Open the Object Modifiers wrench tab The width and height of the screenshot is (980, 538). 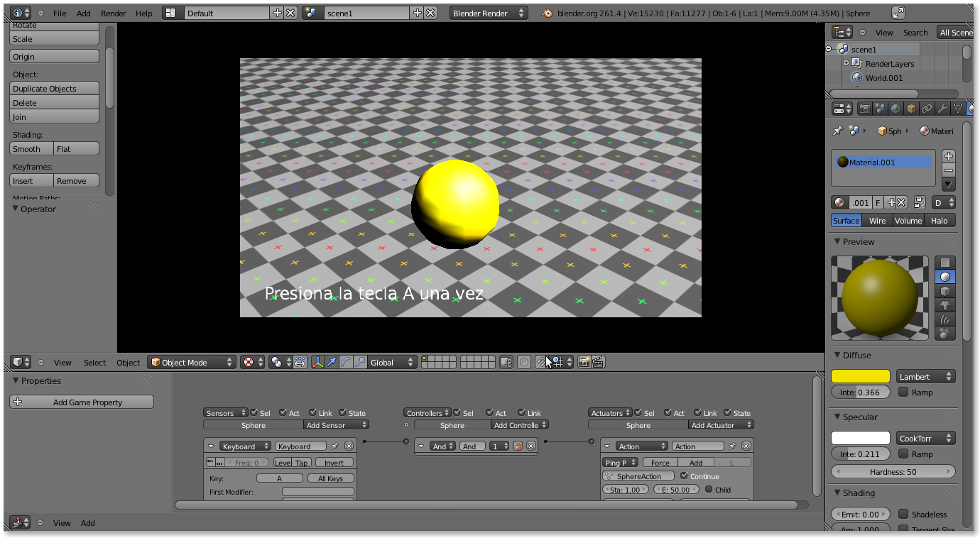point(942,109)
